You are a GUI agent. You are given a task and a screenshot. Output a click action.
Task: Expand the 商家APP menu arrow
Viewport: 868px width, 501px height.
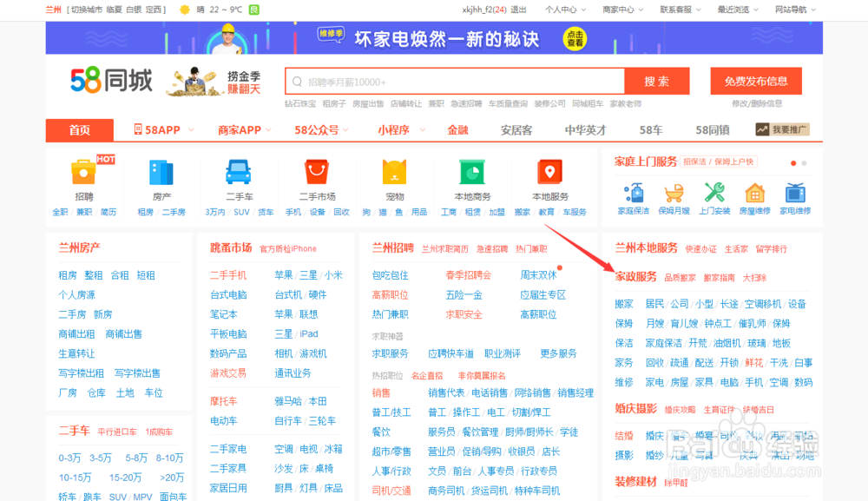268,130
